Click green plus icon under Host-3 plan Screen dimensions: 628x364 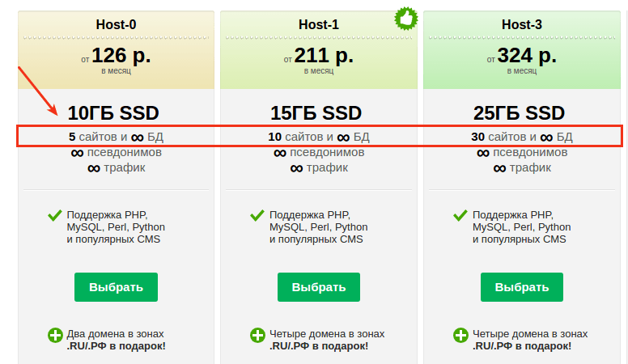pyautogui.click(x=460, y=335)
